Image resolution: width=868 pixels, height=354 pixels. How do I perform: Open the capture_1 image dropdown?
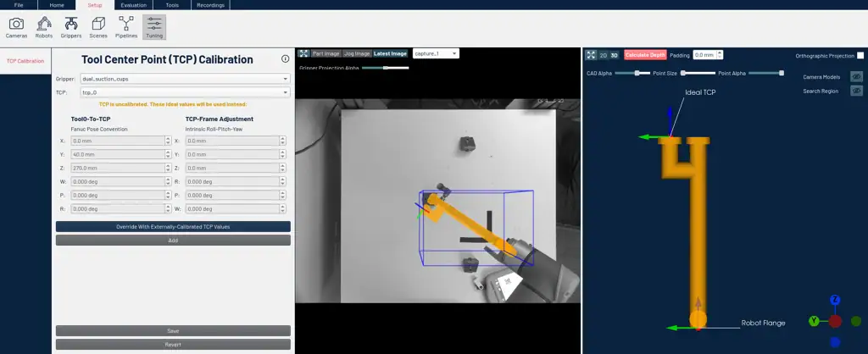tap(436, 53)
